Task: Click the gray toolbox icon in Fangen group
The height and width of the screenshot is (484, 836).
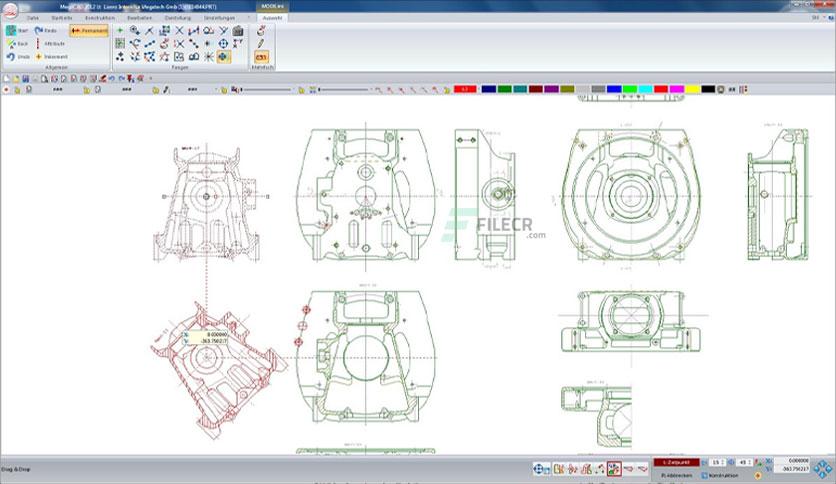Action: coord(238,30)
